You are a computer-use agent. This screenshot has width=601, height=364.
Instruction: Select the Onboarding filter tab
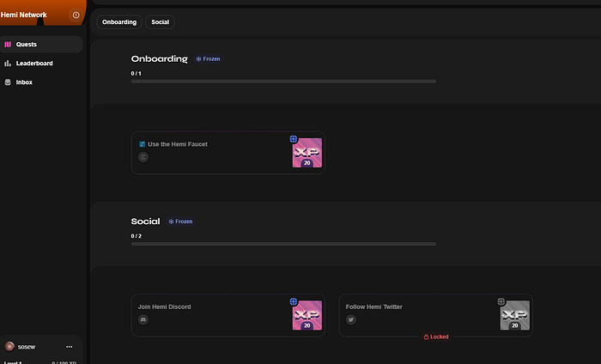[x=119, y=21]
